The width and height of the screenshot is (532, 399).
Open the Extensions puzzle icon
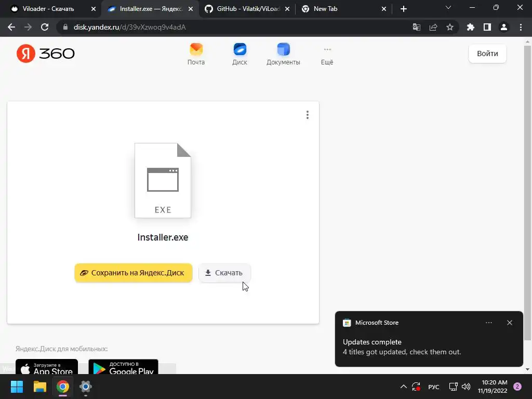tap(470, 27)
